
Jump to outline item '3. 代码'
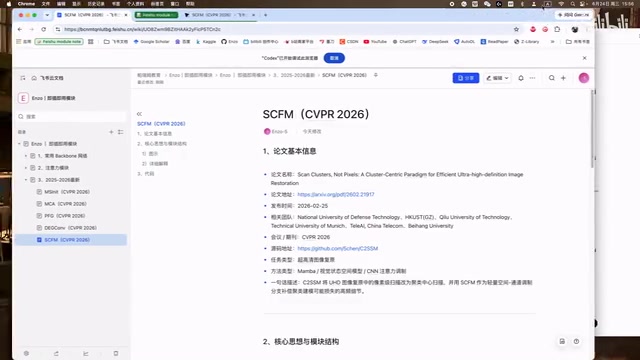145,174
